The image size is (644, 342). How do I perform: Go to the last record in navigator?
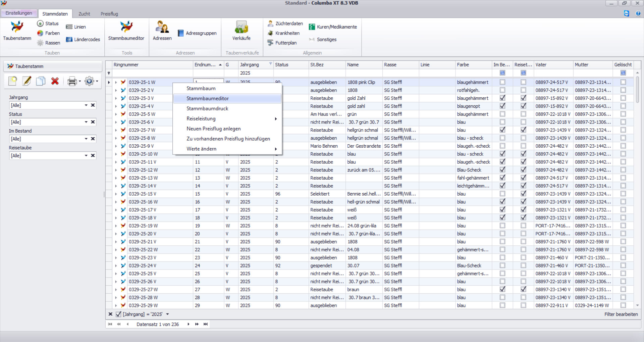coord(206,324)
